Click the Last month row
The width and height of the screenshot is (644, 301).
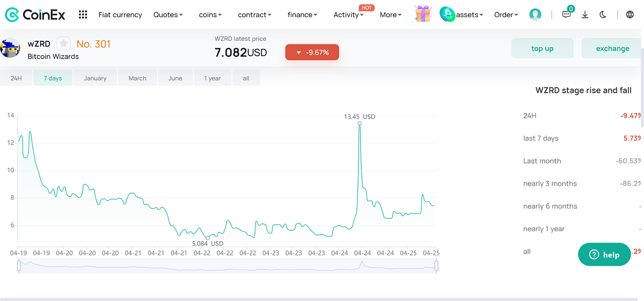(x=582, y=160)
